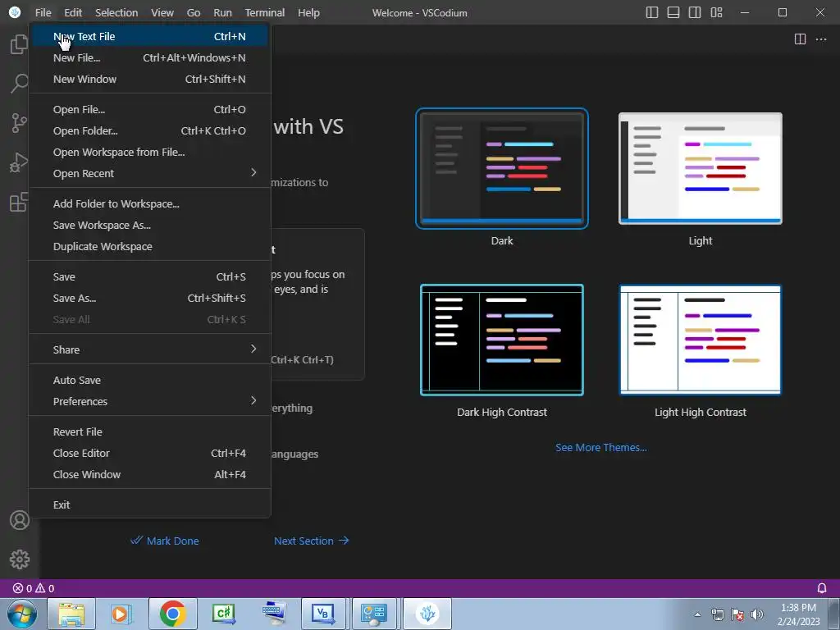Select the Light High Contrast theme thumbnail
This screenshot has width=840, height=630.
click(x=701, y=340)
